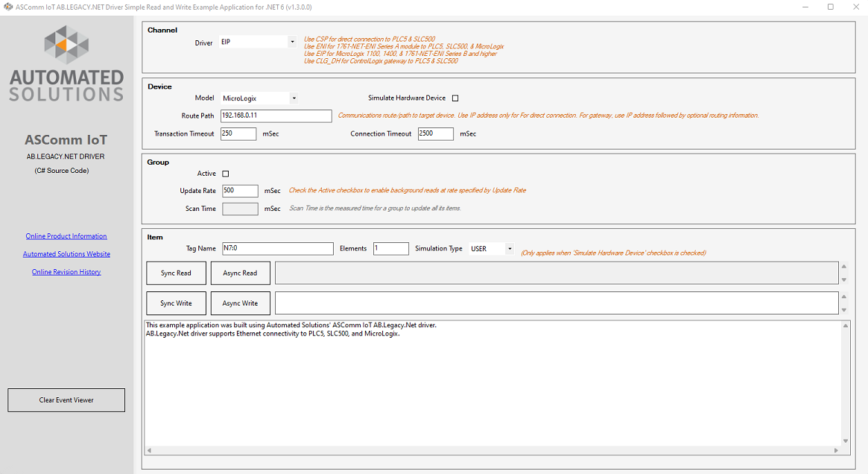Screen dimensions: 868x474
Task: Click the Async Write button
Action: coord(240,303)
